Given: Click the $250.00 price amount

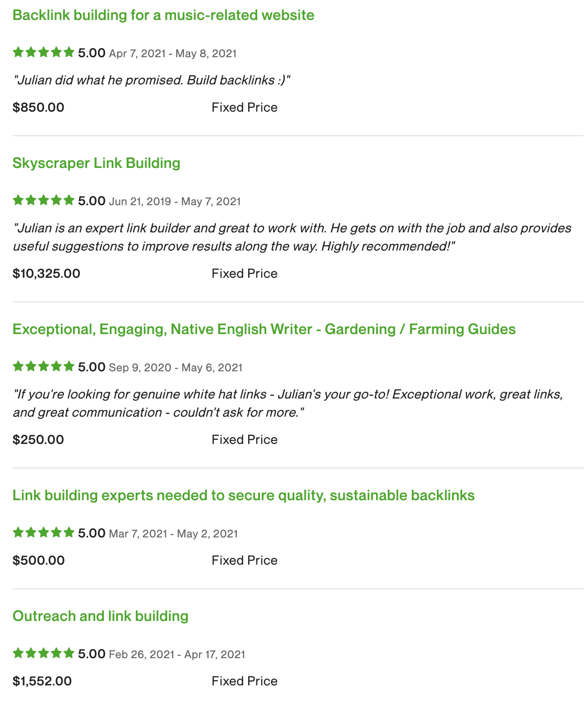Looking at the screenshot, I should click(x=38, y=440).
